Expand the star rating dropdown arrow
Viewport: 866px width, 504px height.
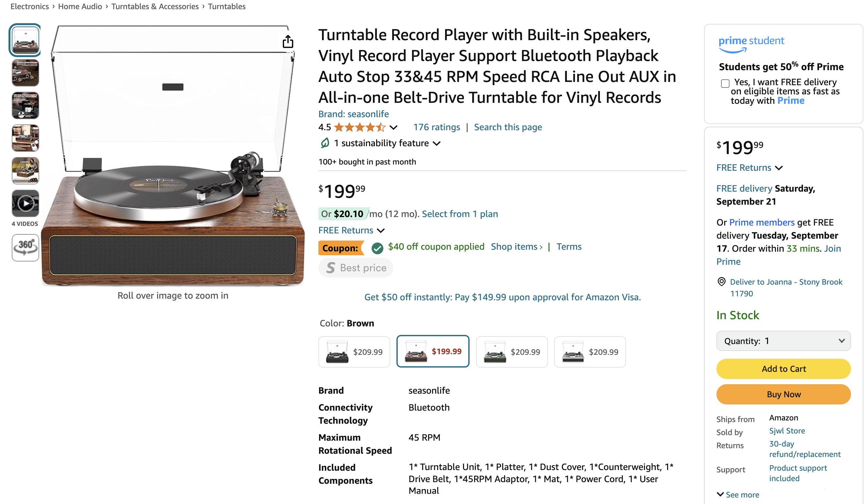[x=393, y=127]
